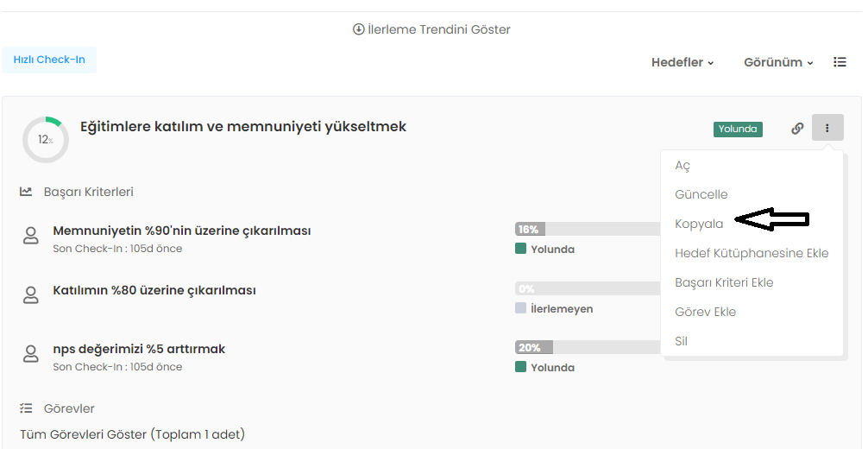Open the Görünüm dropdown

778,62
